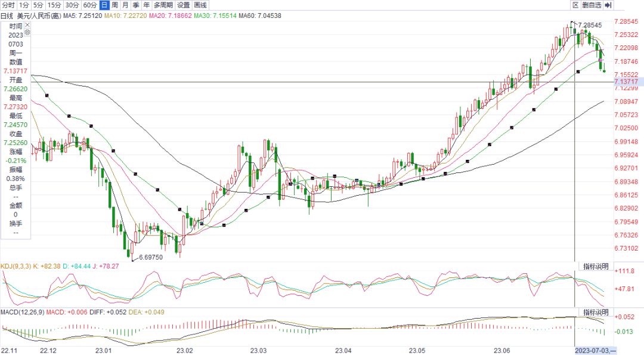Click the MACD(12,26,9) indicator label
Viewport: 644px width, 355px height.
coord(23,312)
